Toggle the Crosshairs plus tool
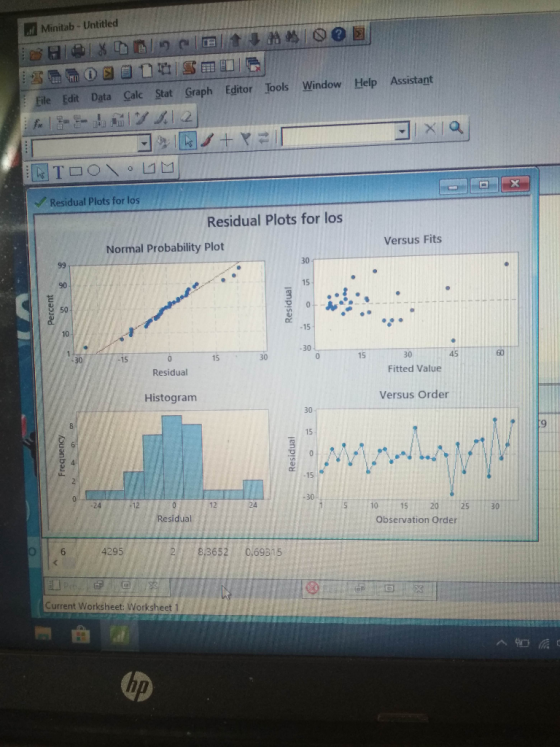Image resolution: width=560 pixels, height=747 pixels. [x=226, y=139]
